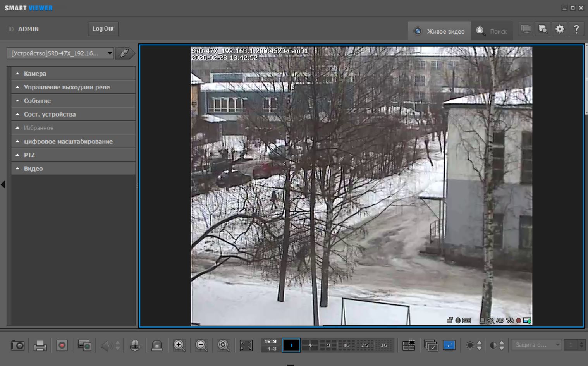Switch video to full screen mode
This screenshot has height=366, width=588.
click(x=246, y=345)
